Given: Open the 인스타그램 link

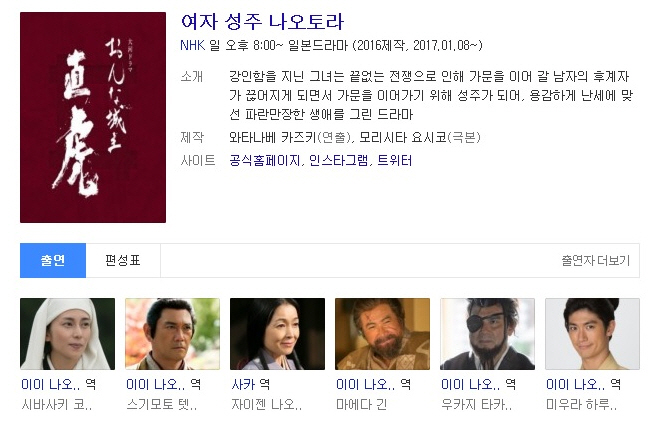Looking at the screenshot, I should 339,160.
